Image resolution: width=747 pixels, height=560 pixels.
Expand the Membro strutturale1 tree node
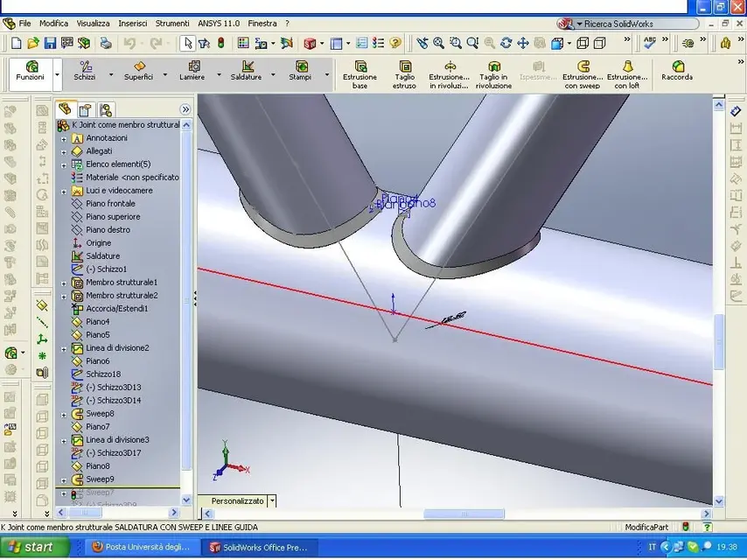tap(64, 283)
